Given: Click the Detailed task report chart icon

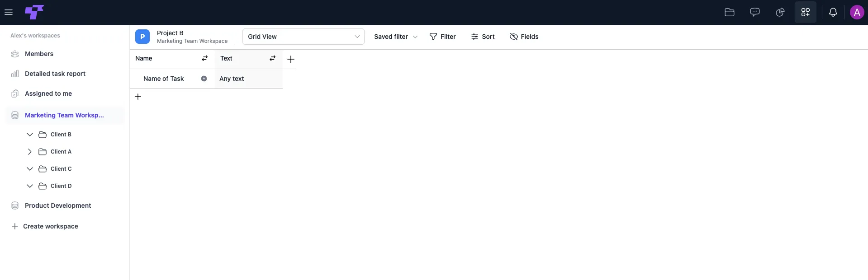Looking at the screenshot, I should (15, 74).
